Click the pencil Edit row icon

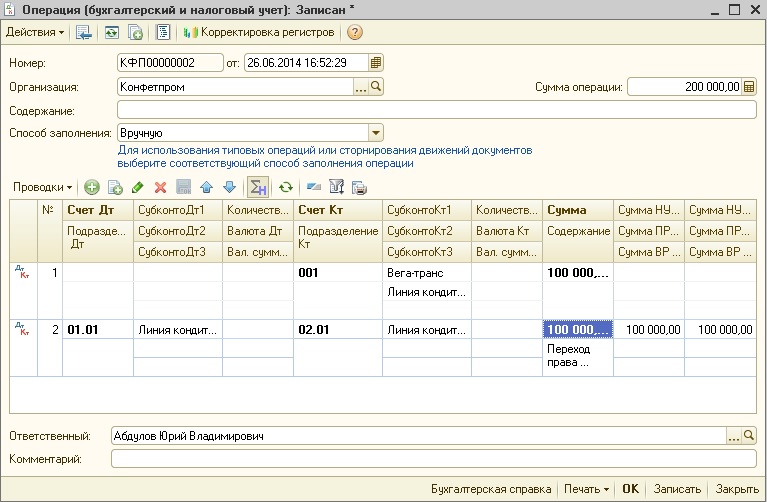[138, 187]
